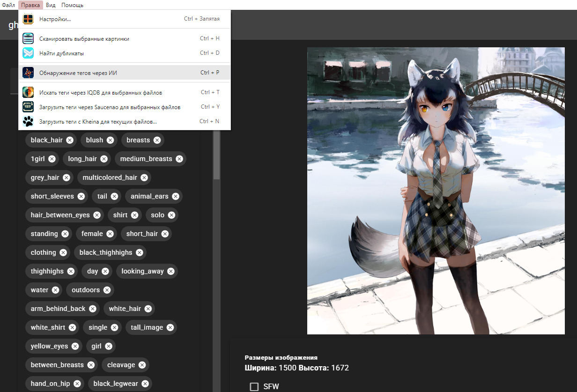Click the hand_on_hip tag chip
The height and width of the screenshot is (392, 577).
54,384
